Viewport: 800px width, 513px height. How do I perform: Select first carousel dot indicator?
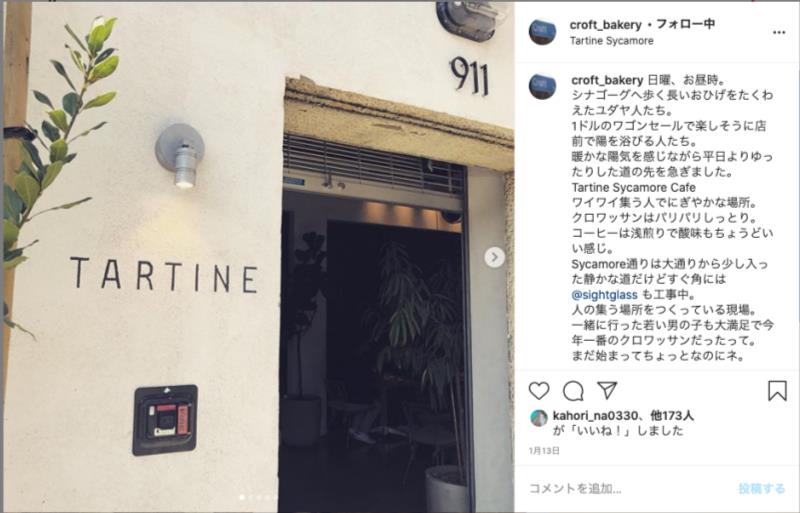(x=242, y=497)
